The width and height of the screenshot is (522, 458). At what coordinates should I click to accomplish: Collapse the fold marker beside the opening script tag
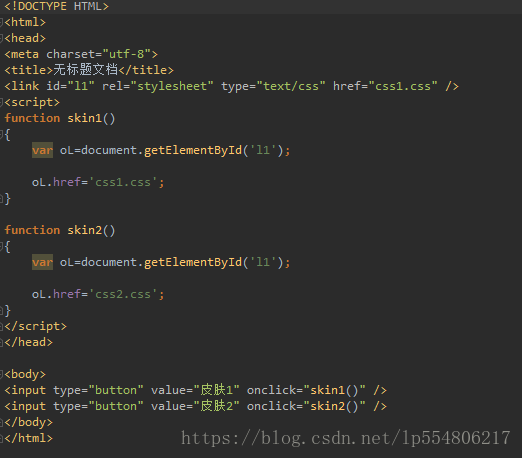pyautogui.click(x=1, y=102)
